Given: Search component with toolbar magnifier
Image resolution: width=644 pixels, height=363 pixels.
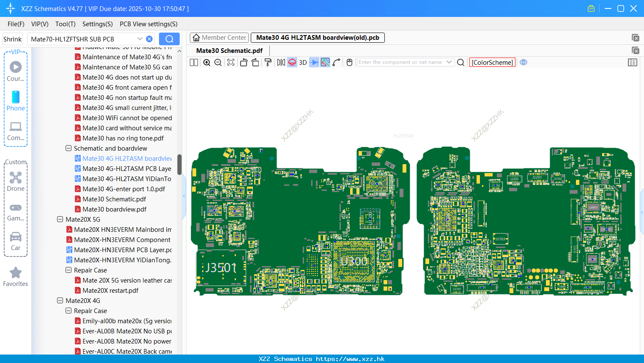Looking at the screenshot, I should pyautogui.click(x=461, y=62).
